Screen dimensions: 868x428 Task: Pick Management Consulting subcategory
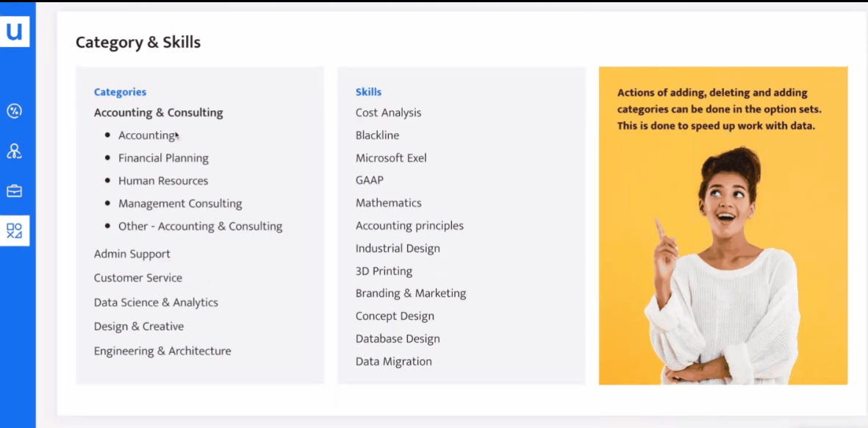coord(180,204)
